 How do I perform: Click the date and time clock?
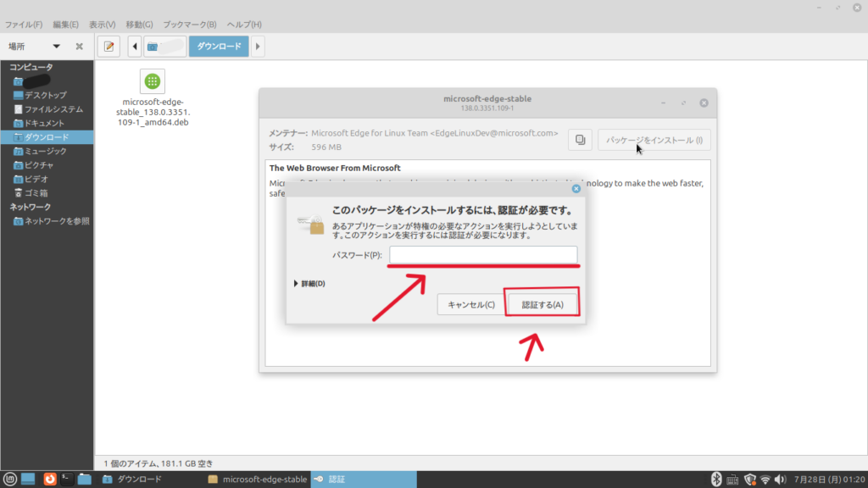pos(829,480)
